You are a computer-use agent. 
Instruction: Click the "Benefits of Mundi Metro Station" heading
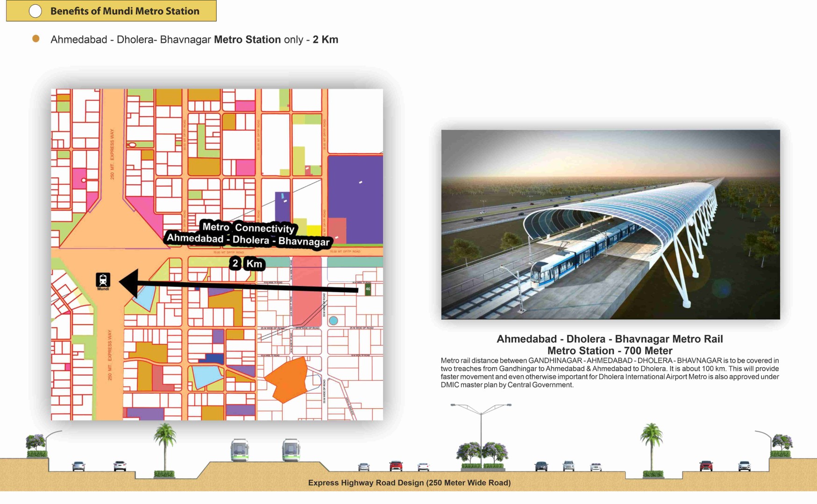(x=125, y=11)
